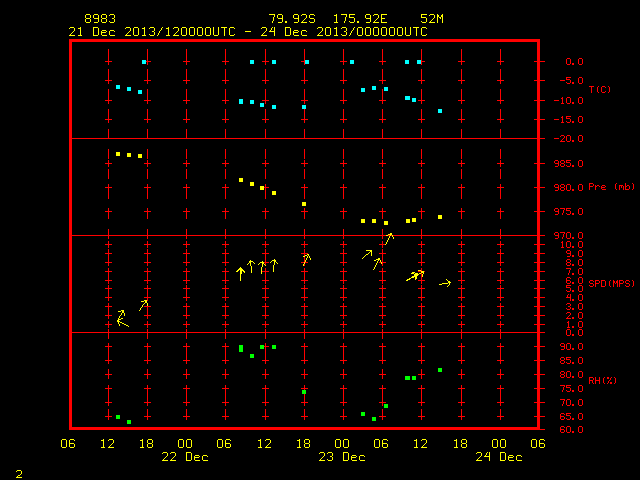640x480 pixels.
Task: Click the eastward-pointing wind arrow at far right
Action: click(445, 283)
